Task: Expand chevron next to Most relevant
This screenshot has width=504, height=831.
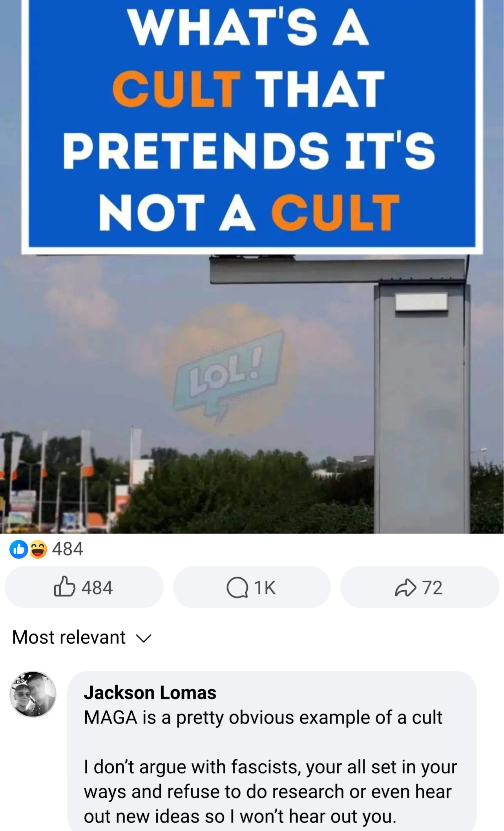Action: [x=144, y=638]
